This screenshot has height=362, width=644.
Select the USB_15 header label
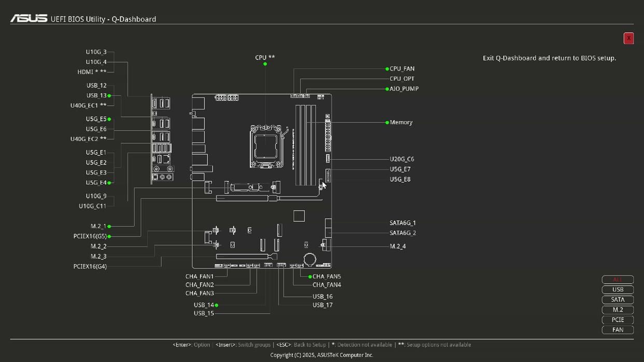click(204, 313)
